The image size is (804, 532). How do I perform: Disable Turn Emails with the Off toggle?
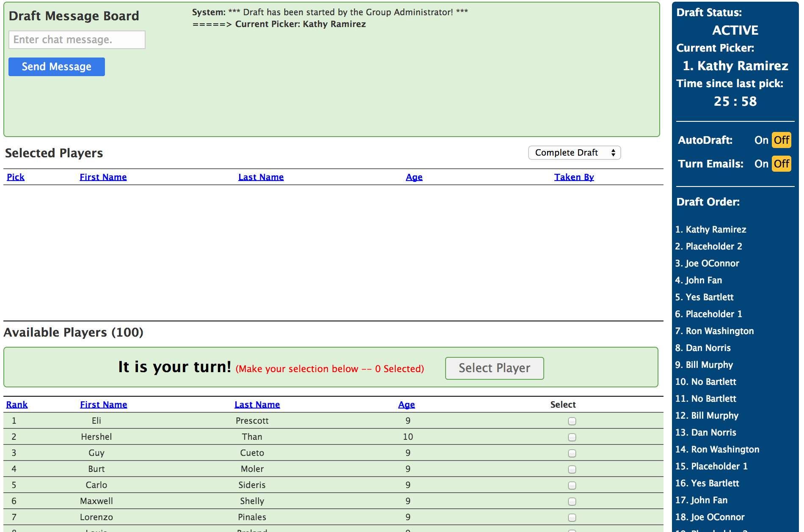pyautogui.click(x=781, y=164)
